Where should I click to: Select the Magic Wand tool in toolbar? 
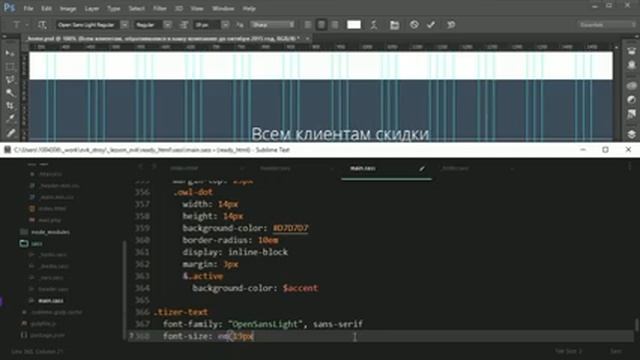pyautogui.click(x=10, y=93)
